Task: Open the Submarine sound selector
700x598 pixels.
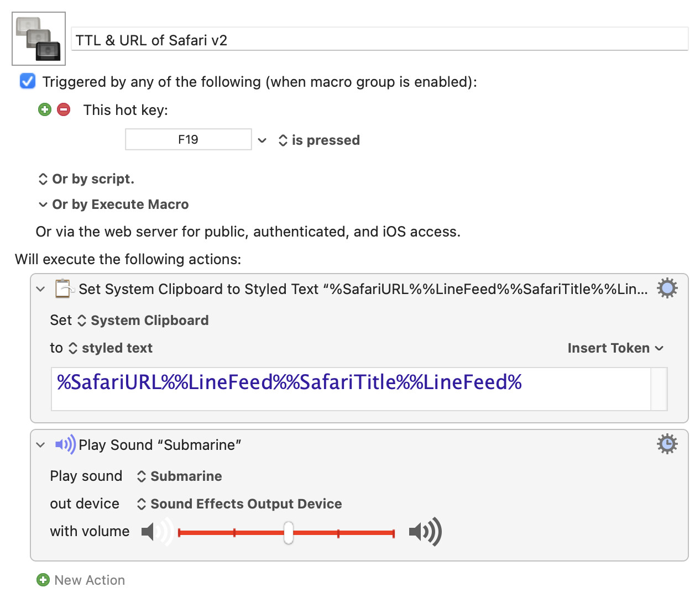Action: (180, 476)
